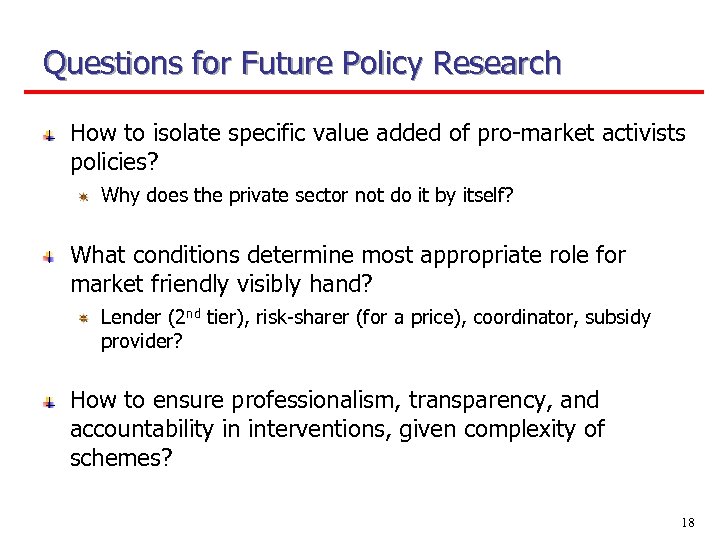This screenshot has width=720, height=540.
Task: Click the sub-bullet icon before "Lender"
Action: [85, 319]
